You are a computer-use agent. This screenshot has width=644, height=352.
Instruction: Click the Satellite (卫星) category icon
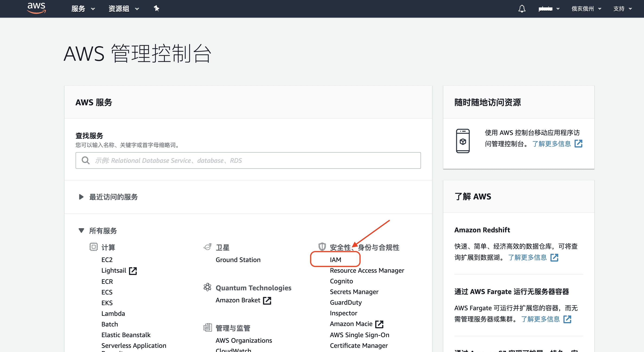pos(208,247)
